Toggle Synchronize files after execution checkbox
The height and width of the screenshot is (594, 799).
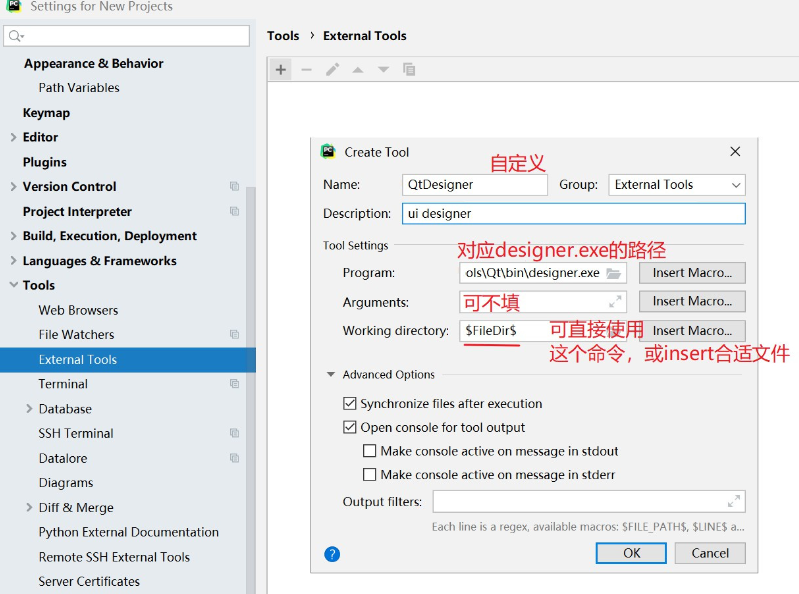click(350, 403)
